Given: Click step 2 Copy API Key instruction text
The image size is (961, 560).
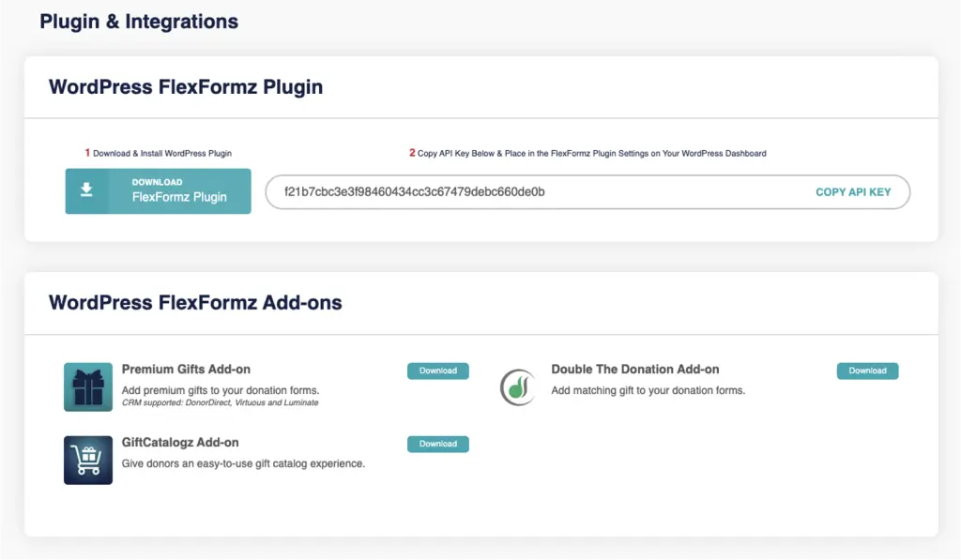Looking at the screenshot, I should pos(587,153).
